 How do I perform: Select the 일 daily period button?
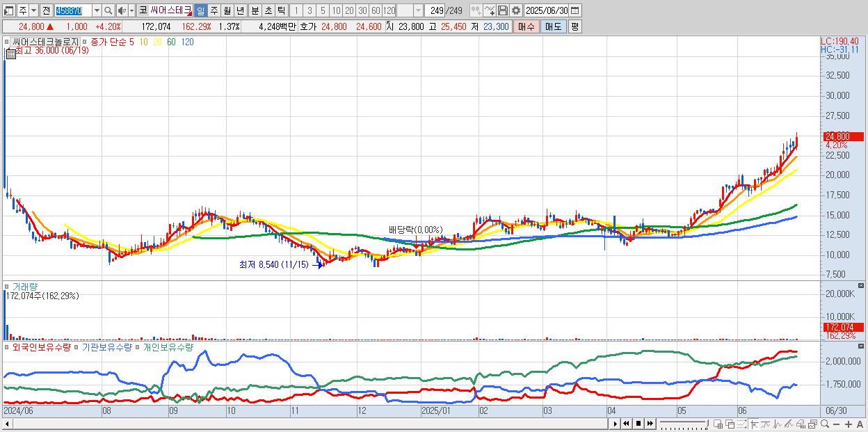click(x=200, y=10)
